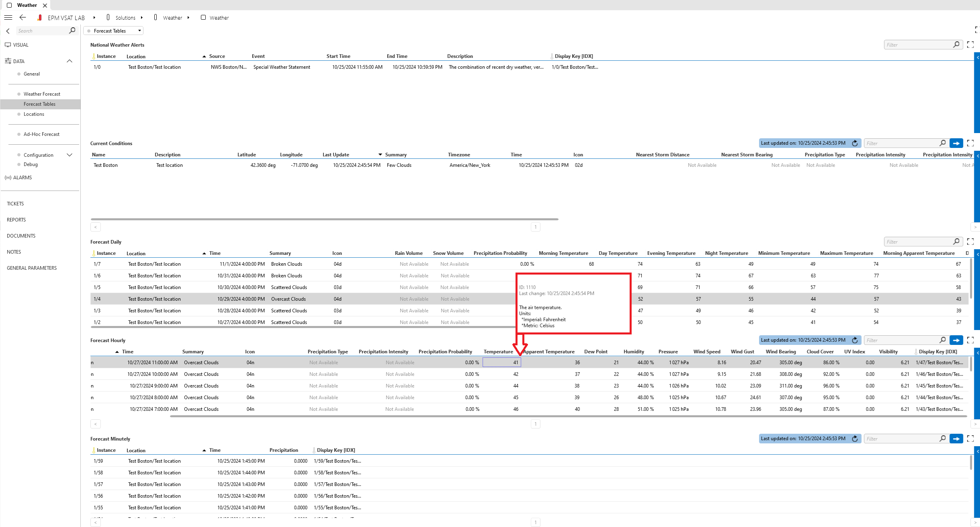
Task: Open the TICKETS section
Action: tap(15, 204)
